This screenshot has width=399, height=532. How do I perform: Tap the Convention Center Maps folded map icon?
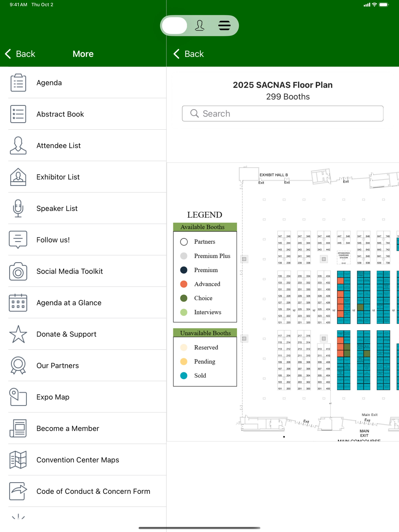click(x=18, y=460)
